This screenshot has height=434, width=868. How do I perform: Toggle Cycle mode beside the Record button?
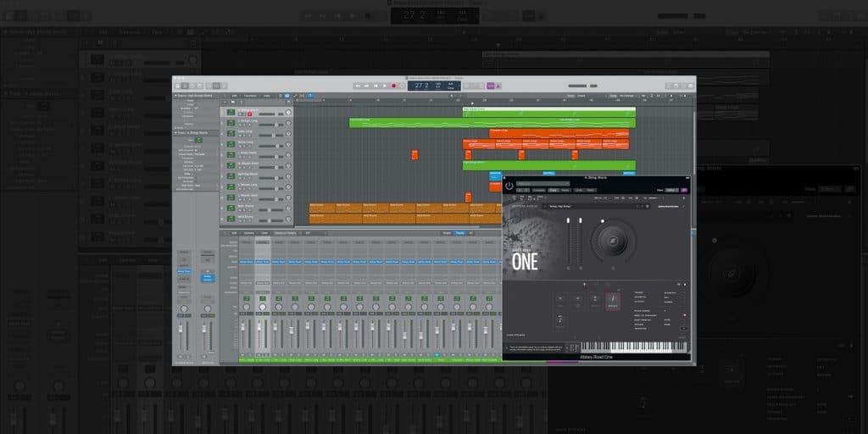[x=403, y=86]
